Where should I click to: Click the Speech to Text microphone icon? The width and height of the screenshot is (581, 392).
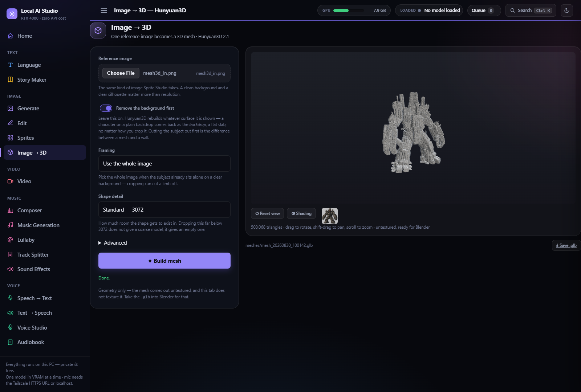coord(10,298)
